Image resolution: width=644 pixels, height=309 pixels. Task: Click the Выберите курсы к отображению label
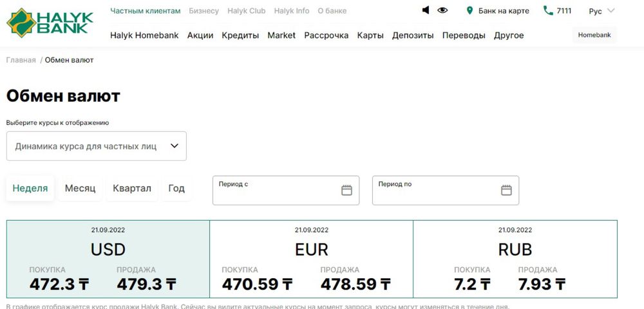point(57,123)
